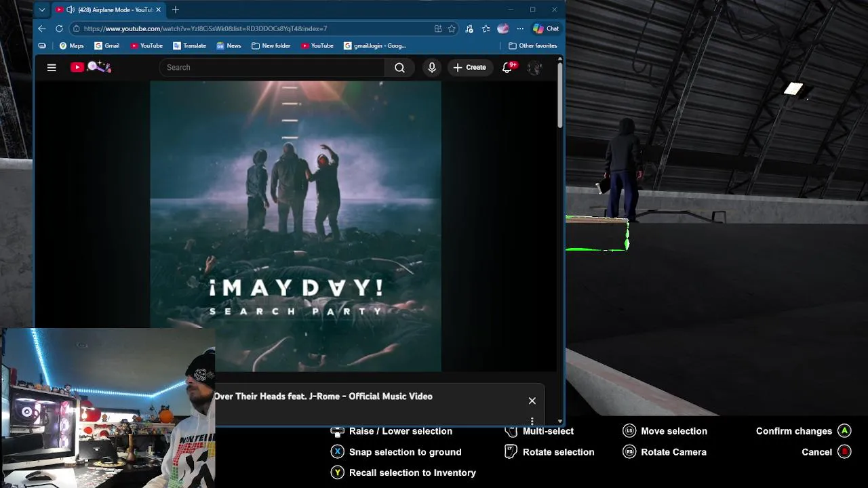Open the Favorites list icon

click(x=486, y=28)
